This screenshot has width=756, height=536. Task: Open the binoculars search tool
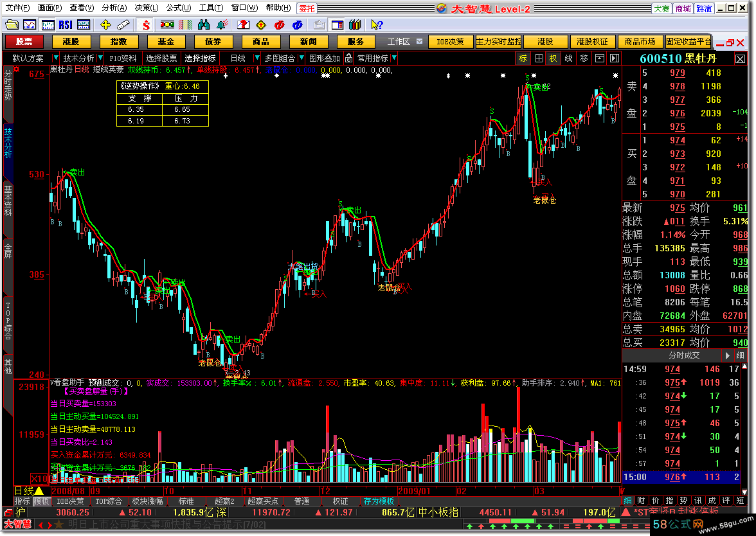point(203,24)
